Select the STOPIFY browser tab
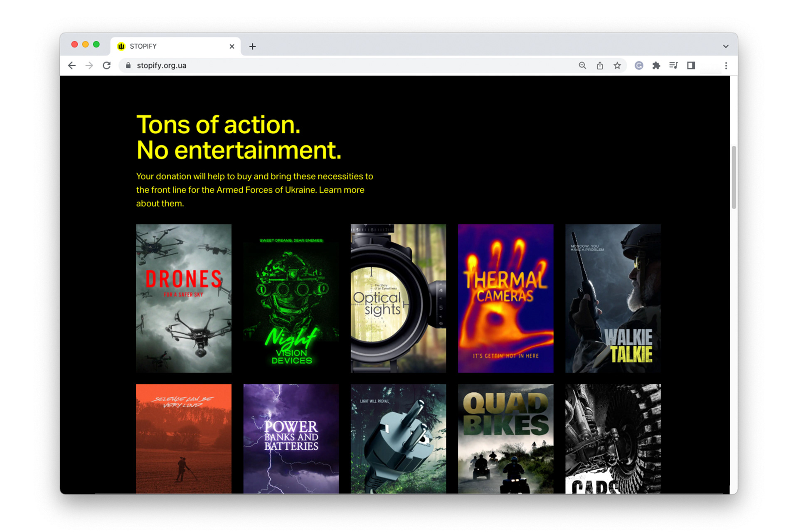This screenshot has width=798, height=532. tap(176, 46)
